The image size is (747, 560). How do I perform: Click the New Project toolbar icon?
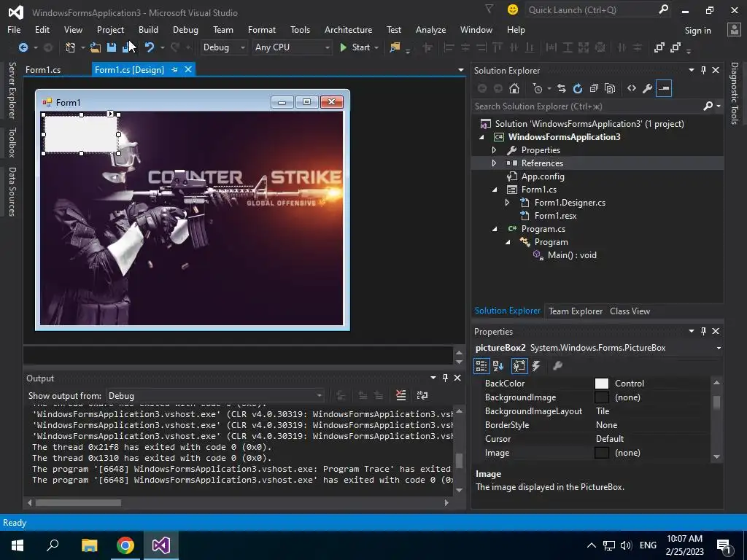[71, 47]
